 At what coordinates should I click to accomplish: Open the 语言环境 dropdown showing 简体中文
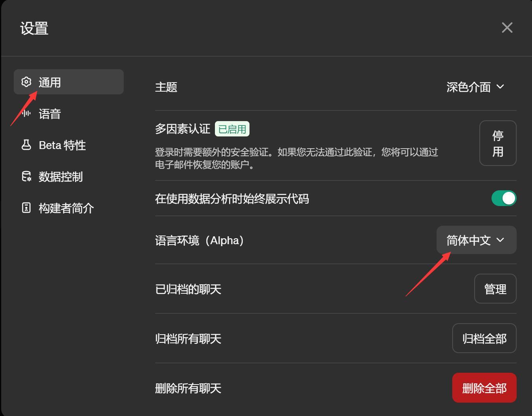point(476,240)
